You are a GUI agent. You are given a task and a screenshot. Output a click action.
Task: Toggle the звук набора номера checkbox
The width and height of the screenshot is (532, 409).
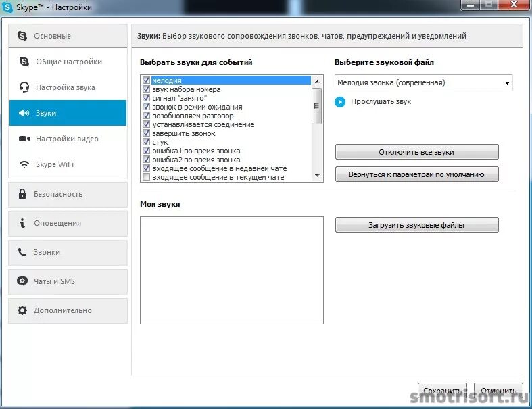click(x=146, y=89)
